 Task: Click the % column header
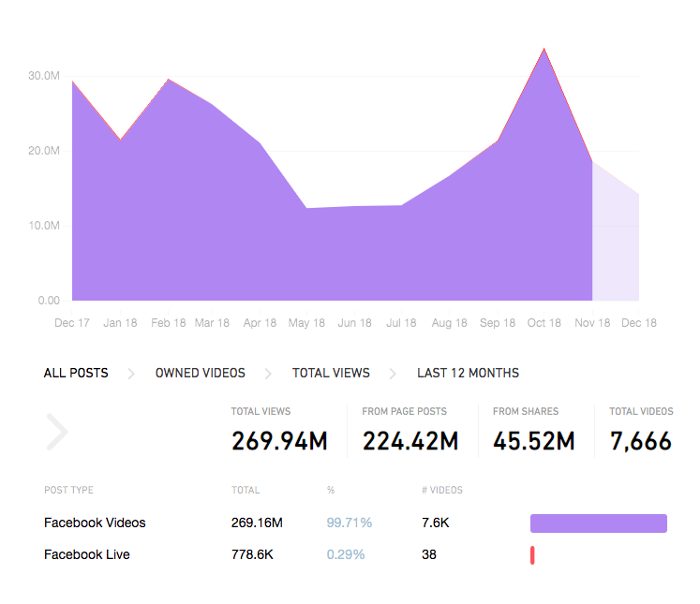click(331, 491)
